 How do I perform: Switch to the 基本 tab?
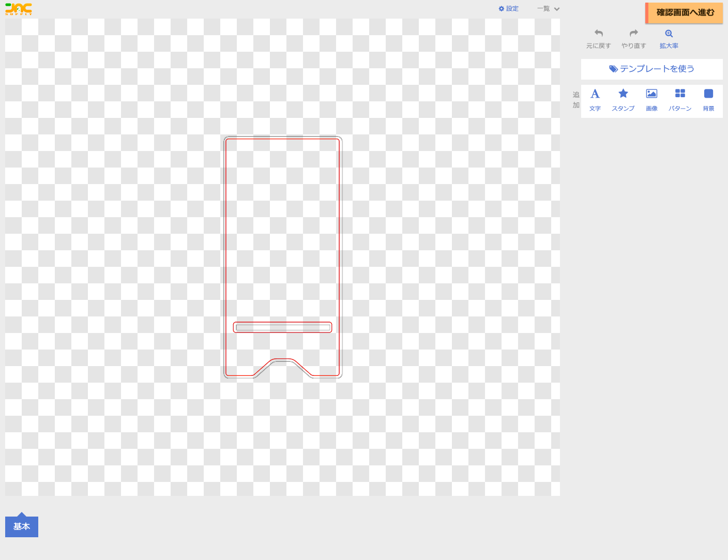[x=22, y=526]
